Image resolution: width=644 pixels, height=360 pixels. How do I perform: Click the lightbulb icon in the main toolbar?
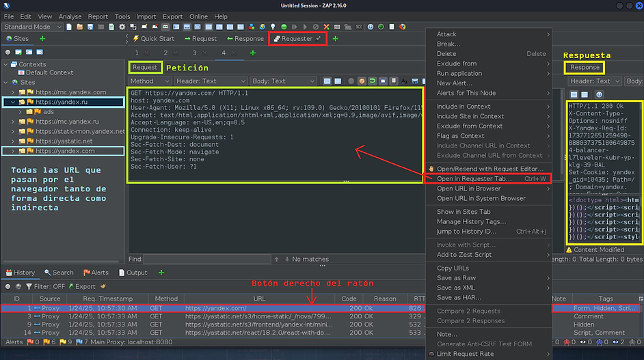click(x=273, y=27)
